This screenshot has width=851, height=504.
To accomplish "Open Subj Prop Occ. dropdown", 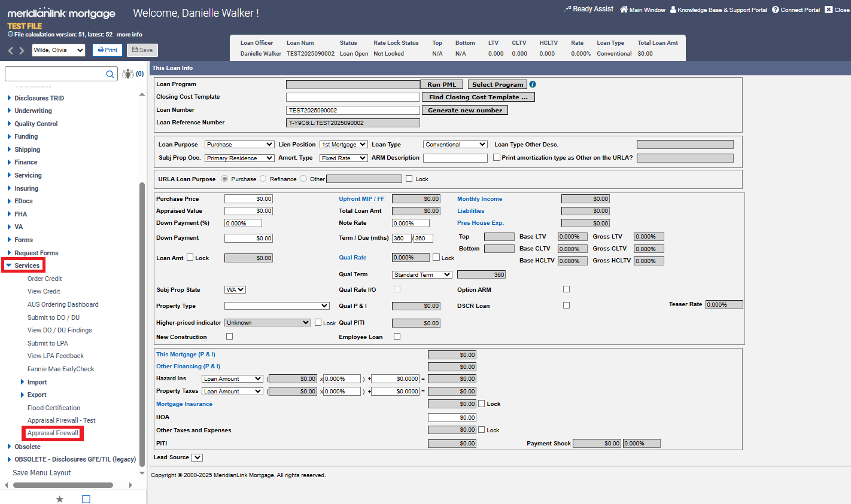I will [x=239, y=158].
